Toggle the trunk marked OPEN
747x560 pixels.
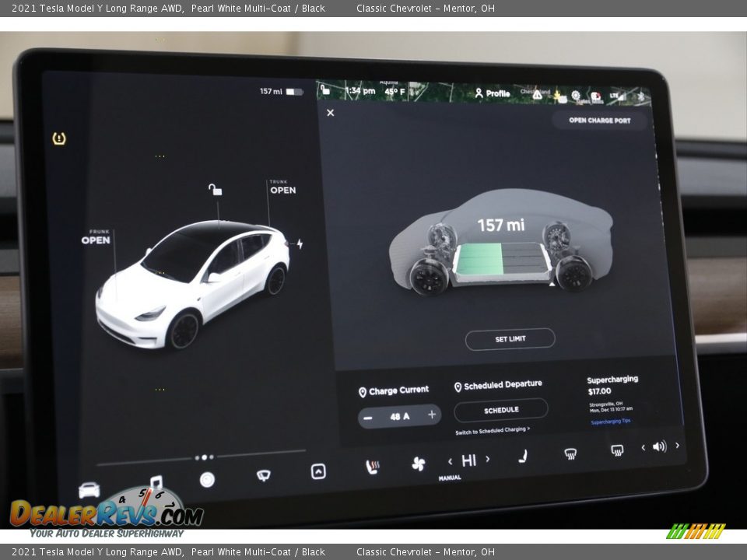(283, 190)
